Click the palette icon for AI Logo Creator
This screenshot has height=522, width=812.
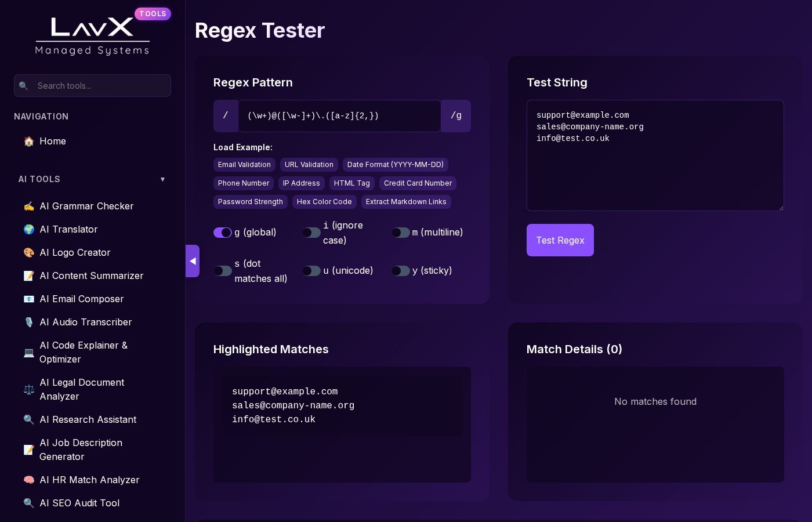28,252
